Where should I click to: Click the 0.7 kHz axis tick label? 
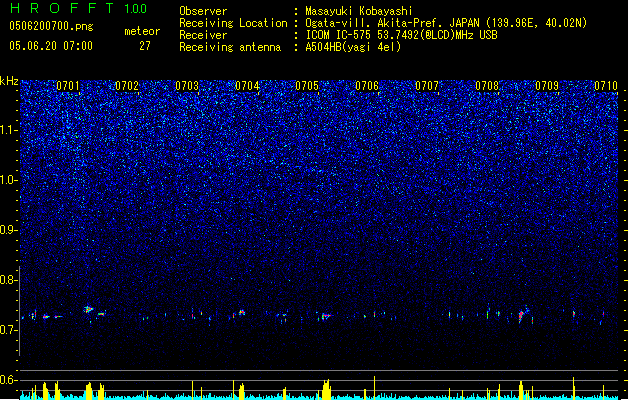click(x=9, y=330)
